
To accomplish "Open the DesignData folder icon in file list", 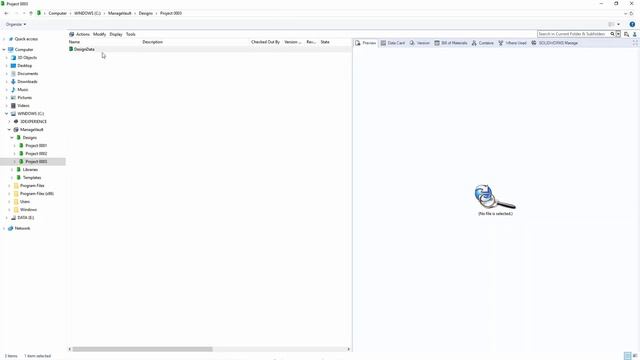I will tap(71, 49).
